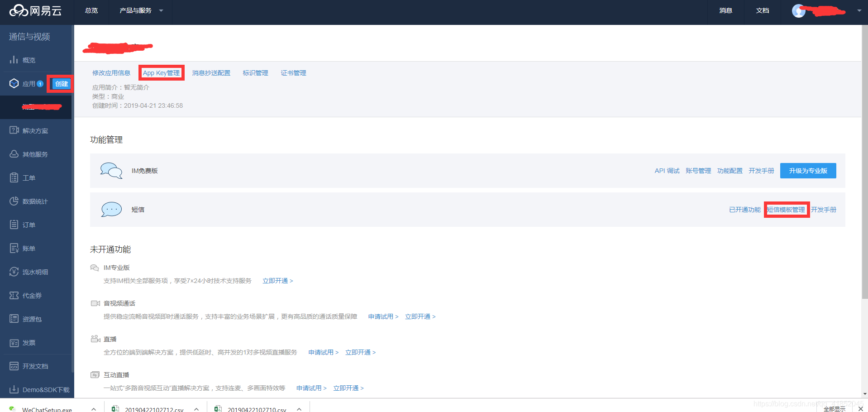Click the IM免费版 chat bubbles icon
868x412 pixels.
111,171
